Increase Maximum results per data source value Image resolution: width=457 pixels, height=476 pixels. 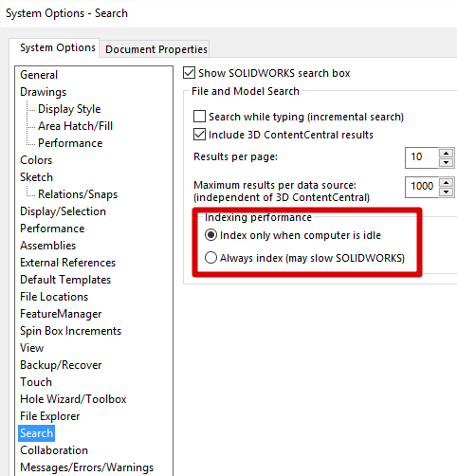(x=446, y=183)
